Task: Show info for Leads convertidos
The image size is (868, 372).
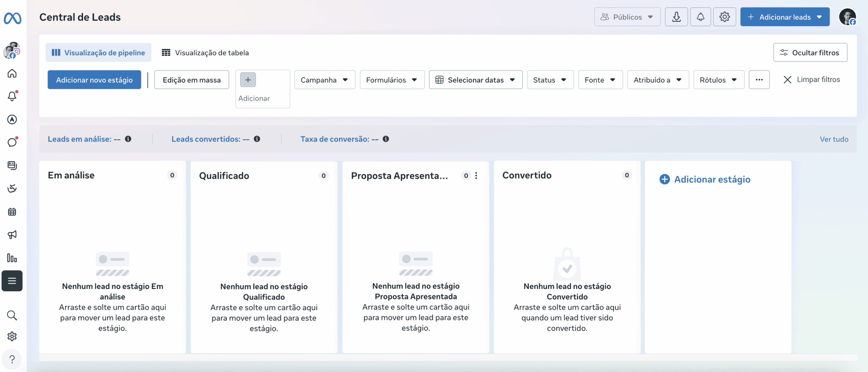Action: 257,139
